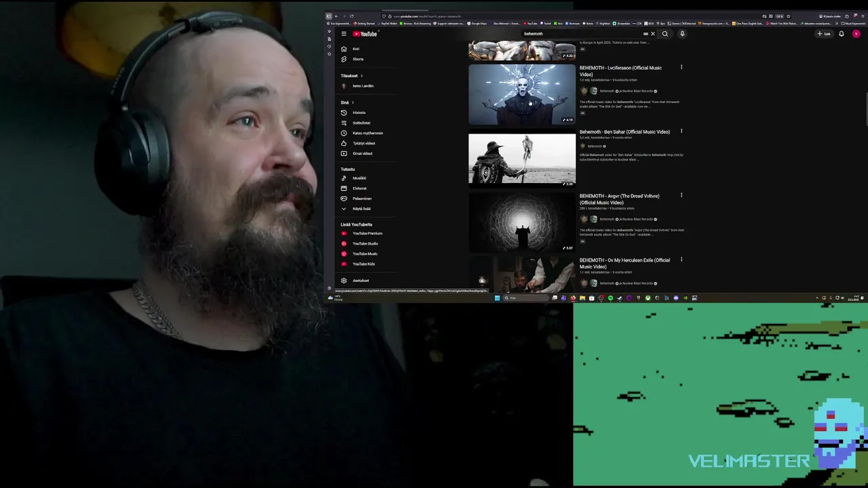Open YouTube Studio link

[x=366, y=243]
